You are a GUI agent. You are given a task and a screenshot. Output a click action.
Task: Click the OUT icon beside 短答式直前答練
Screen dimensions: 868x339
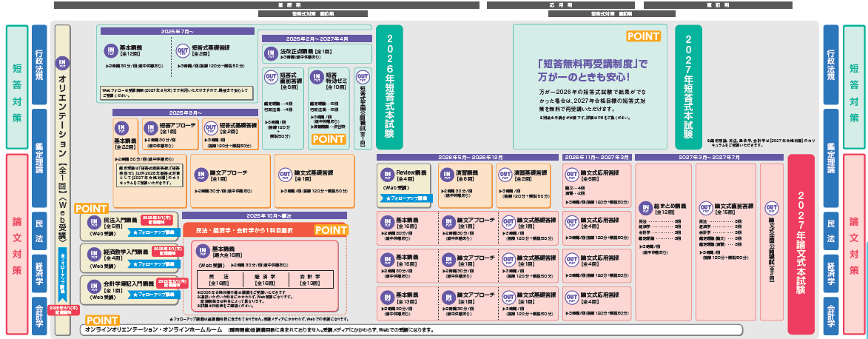pyautogui.click(x=271, y=77)
